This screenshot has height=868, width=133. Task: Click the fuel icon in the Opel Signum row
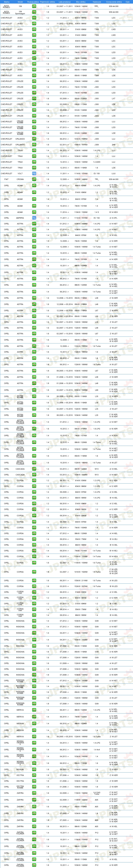point(34,769)
